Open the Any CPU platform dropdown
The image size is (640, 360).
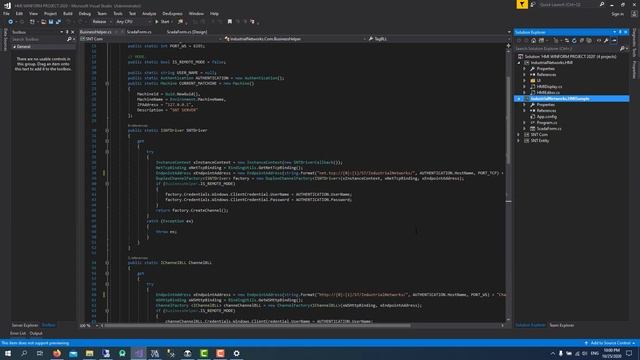(x=133, y=22)
